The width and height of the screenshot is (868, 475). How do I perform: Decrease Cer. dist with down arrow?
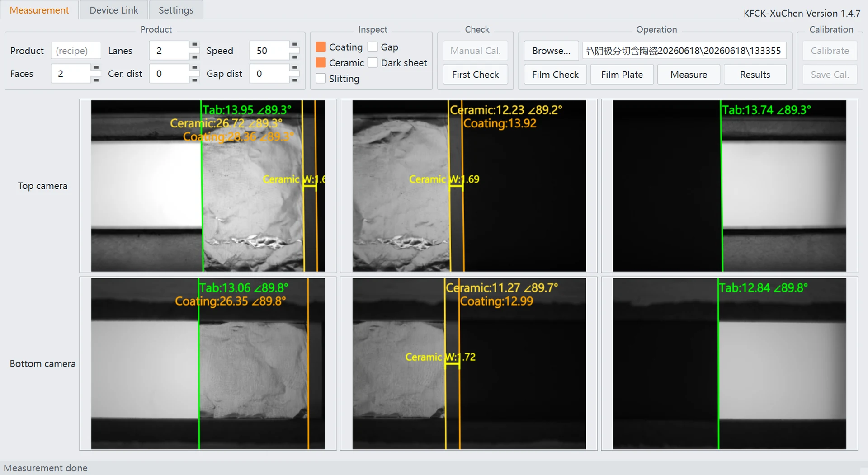(x=194, y=79)
